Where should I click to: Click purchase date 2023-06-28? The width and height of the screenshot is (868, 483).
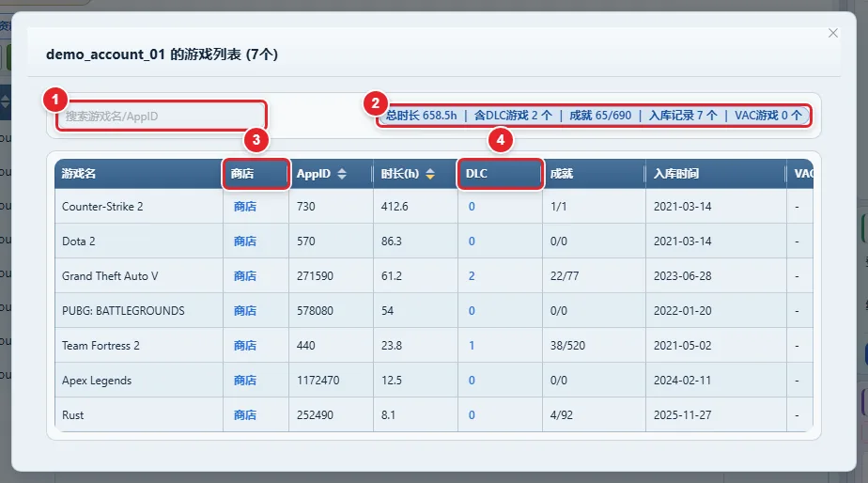(683, 276)
